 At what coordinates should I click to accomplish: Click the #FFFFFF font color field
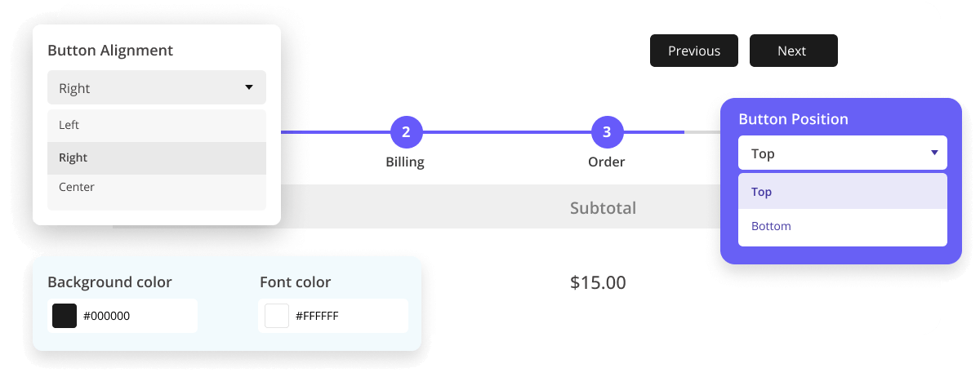click(x=347, y=316)
